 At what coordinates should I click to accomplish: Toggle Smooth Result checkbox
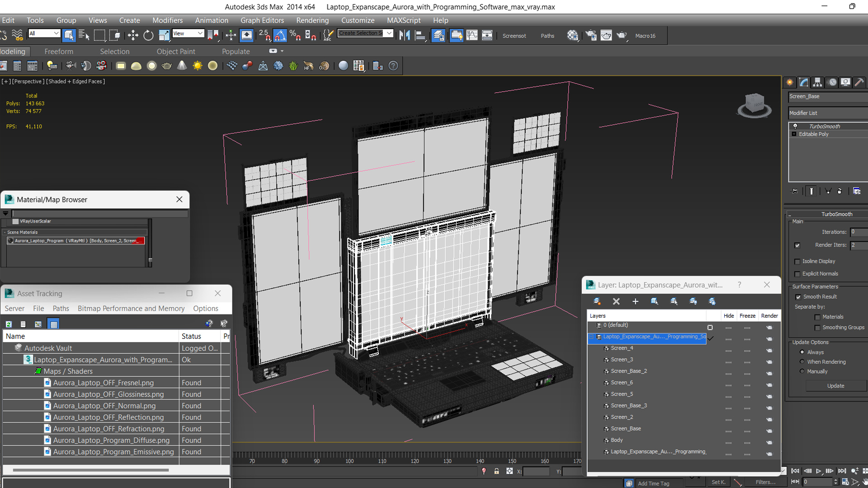click(798, 297)
